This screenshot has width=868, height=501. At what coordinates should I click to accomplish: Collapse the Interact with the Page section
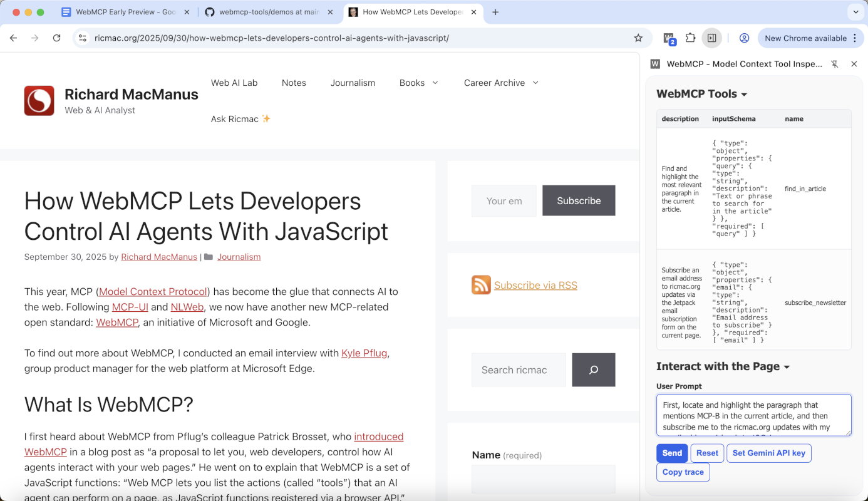point(723,366)
